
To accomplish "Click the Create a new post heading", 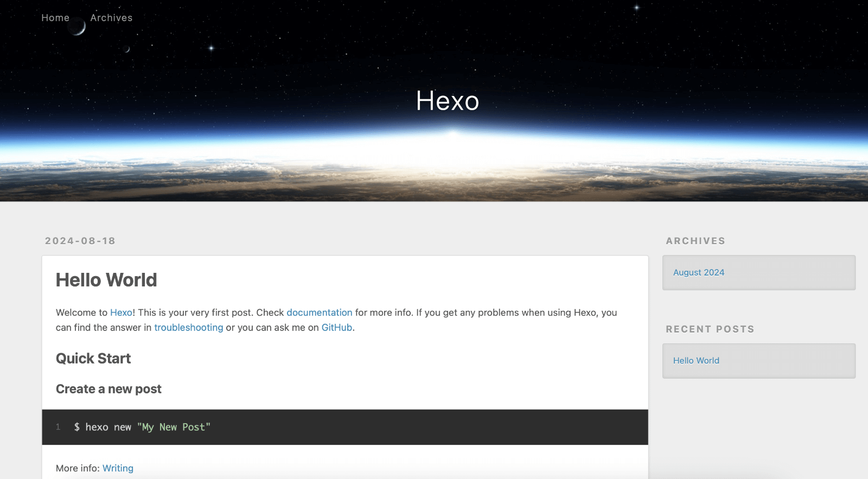I will (108, 389).
